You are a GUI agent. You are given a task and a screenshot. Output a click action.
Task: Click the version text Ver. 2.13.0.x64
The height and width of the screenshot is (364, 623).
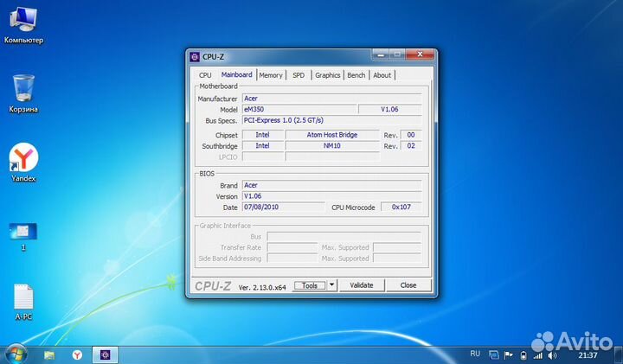pos(262,287)
